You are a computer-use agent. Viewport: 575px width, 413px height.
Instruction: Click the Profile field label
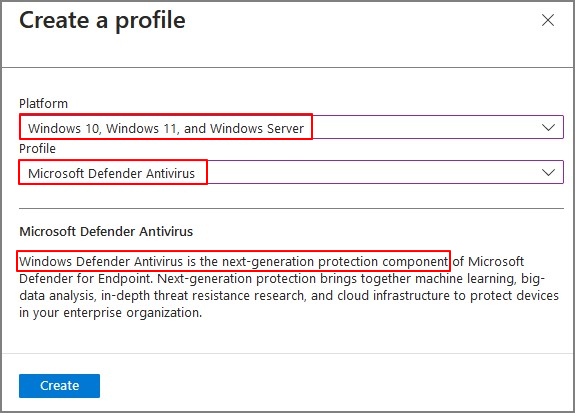coord(37,149)
